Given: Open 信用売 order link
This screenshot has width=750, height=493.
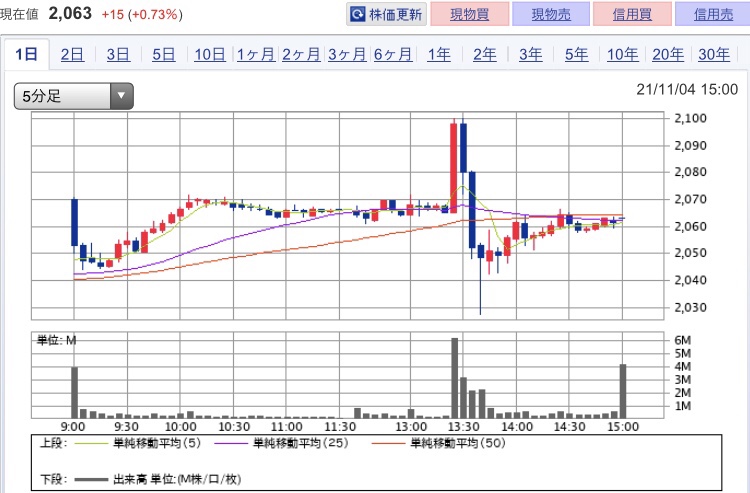Looking at the screenshot, I should pyautogui.click(x=713, y=14).
